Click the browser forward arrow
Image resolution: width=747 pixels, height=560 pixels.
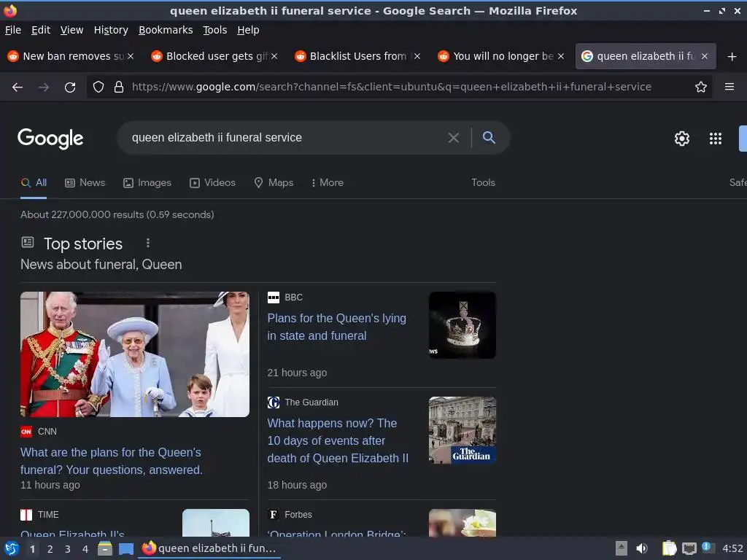point(44,87)
